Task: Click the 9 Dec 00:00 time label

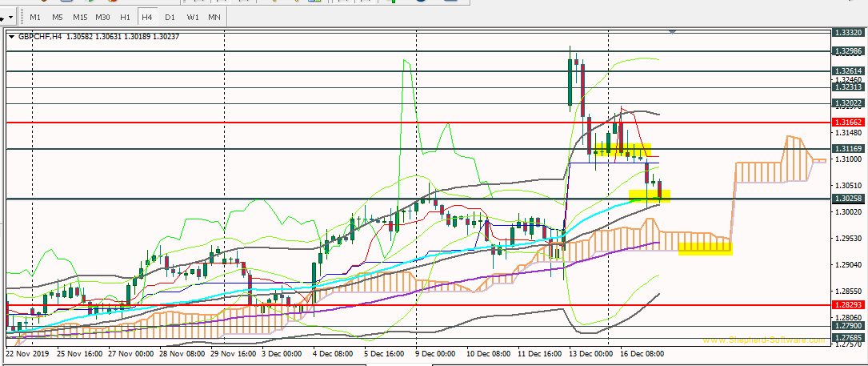Action: click(436, 352)
